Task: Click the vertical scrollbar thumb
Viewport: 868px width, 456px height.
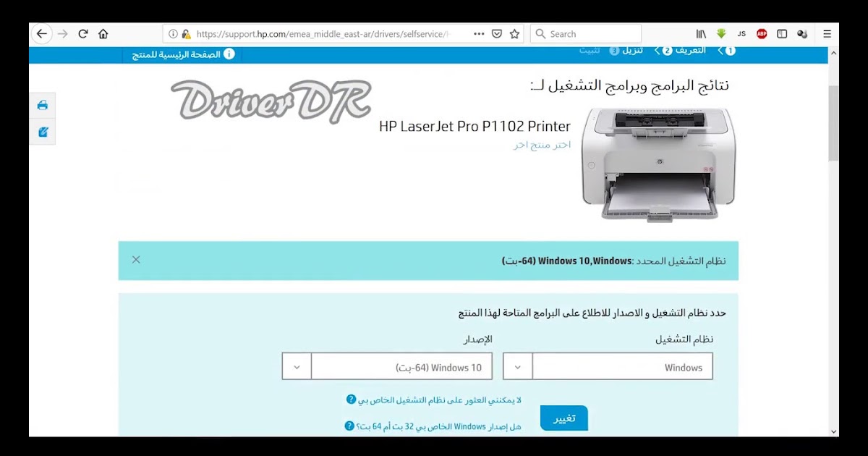Action: coord(833,123)
